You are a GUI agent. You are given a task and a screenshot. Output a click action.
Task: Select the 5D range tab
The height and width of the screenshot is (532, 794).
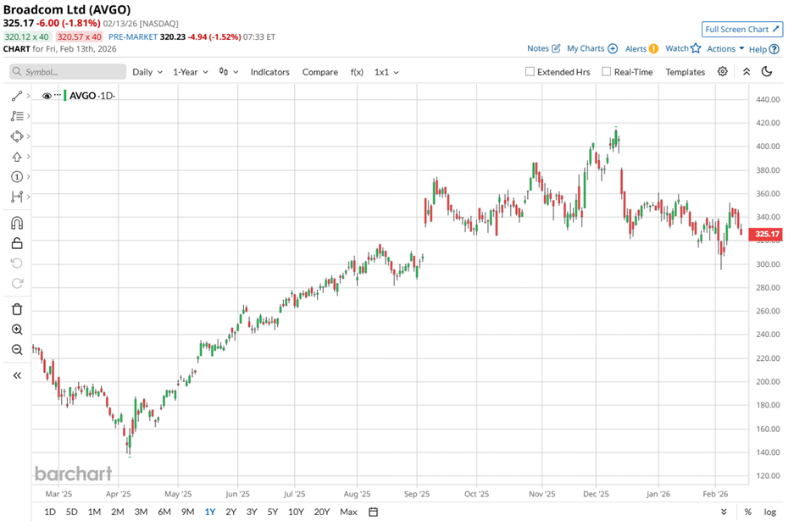point(71,512)
